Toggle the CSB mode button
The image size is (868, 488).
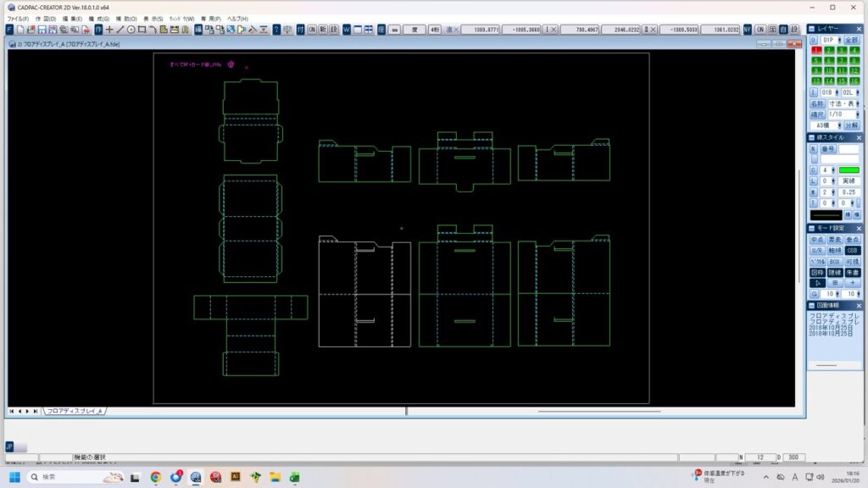(852, 251)
